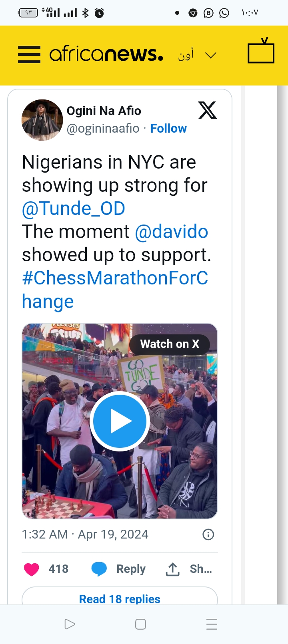The height and width of the screenshot is (644, 288).
Task: Go to africanews homepage via logo
Action: point(106,54)
